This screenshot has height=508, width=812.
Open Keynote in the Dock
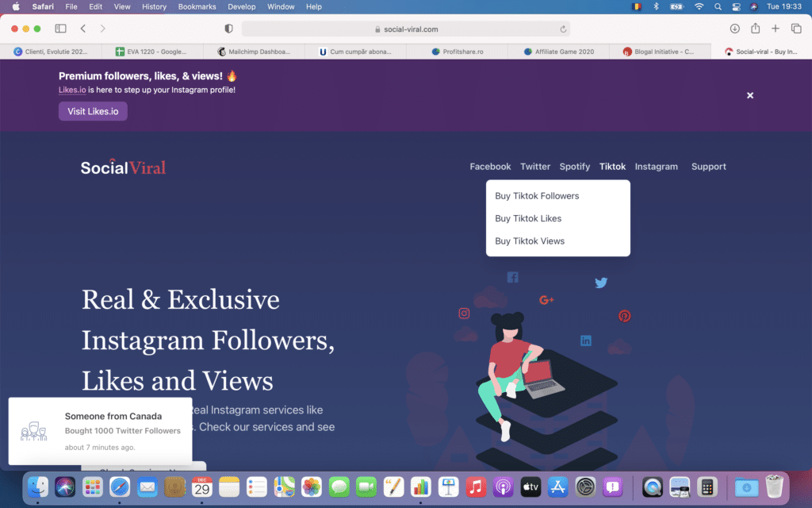(x=448, y=487)
